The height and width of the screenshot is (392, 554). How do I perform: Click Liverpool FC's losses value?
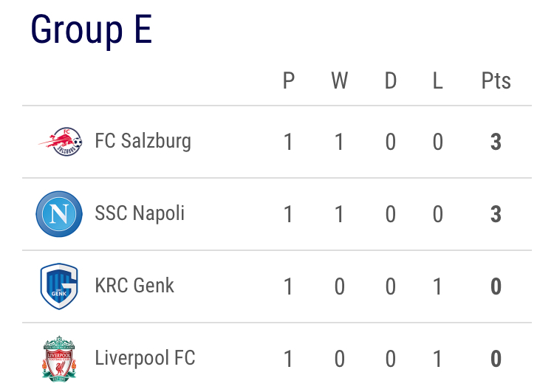(437, 359)
